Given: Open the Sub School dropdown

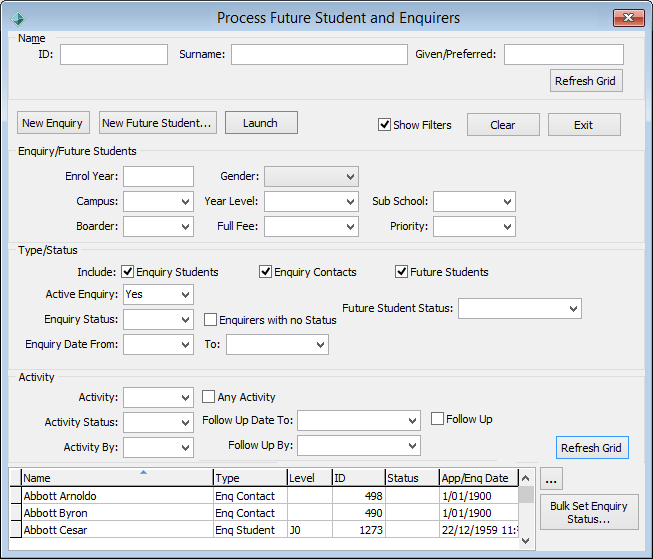Looking at the screenshot, I should 474,202.
